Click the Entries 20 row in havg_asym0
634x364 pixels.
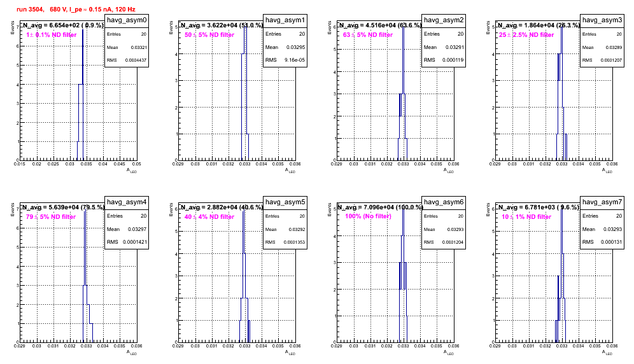[127, 34]
